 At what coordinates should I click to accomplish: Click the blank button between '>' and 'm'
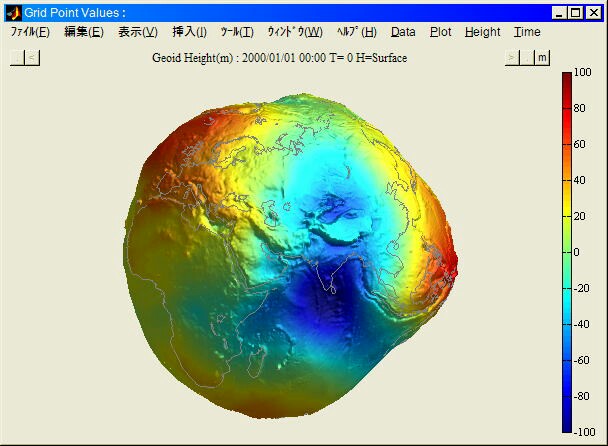pyautogui.click(x=527, y=58)
